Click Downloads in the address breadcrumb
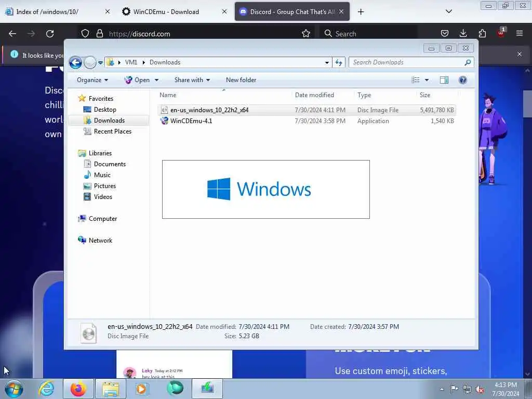The width and height of the screenshot is (532, 399). click(165, 62)
